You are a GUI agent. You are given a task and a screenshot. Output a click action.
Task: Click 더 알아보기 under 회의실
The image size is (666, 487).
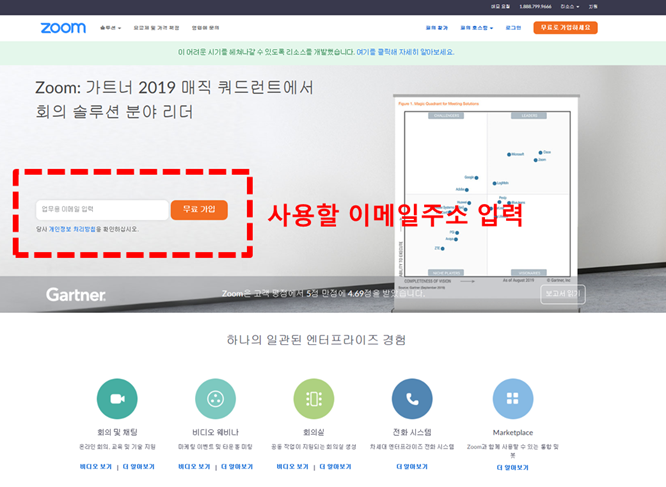click(x=335, y=467)
